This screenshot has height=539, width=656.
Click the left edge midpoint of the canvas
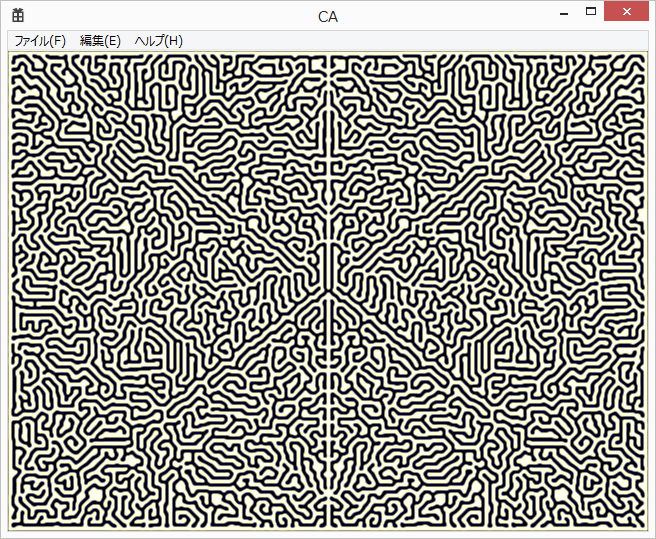[13, 288]
